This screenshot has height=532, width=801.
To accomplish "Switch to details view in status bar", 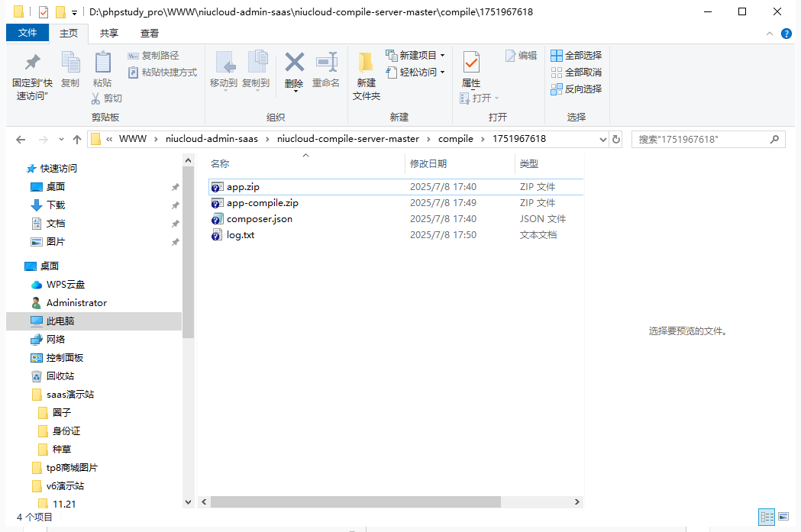I will tap(766, 517).
